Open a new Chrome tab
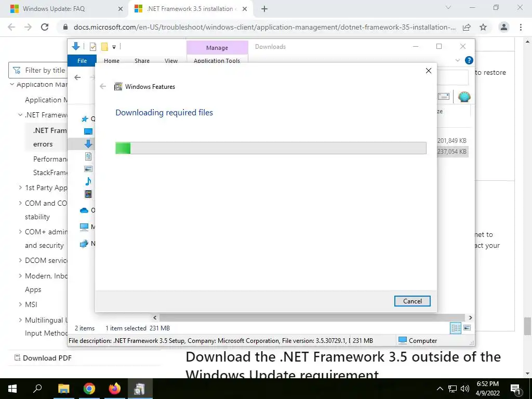This screenshot has width=532, height=399. 264,9
